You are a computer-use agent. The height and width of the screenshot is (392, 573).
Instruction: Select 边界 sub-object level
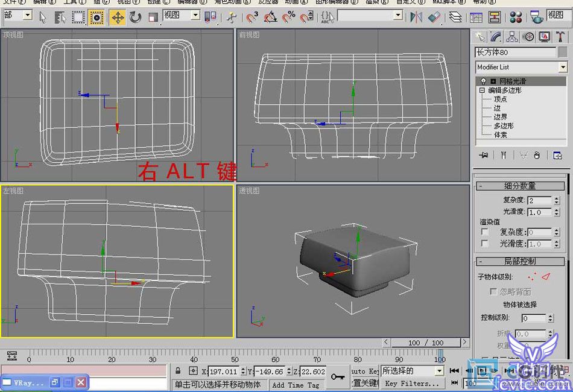click(500, 117)
